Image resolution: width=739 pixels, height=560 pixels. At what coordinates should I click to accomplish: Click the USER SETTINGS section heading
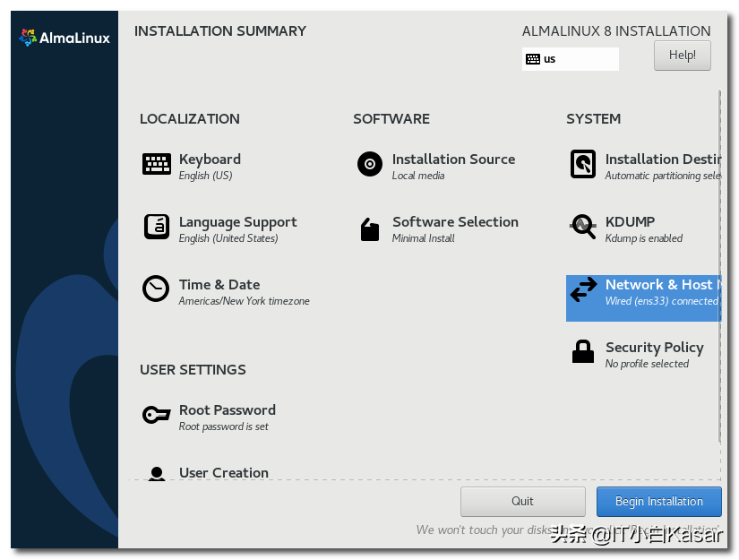point(193,369)
